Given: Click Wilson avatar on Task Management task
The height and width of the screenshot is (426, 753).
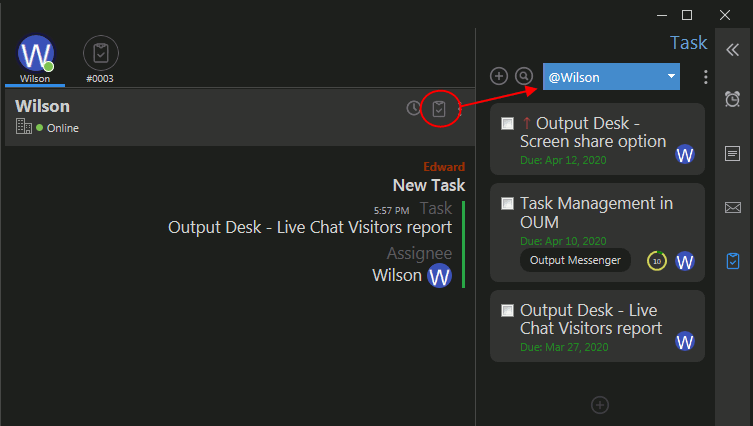Looking at the screenshot, I should (x=685, y=261).
